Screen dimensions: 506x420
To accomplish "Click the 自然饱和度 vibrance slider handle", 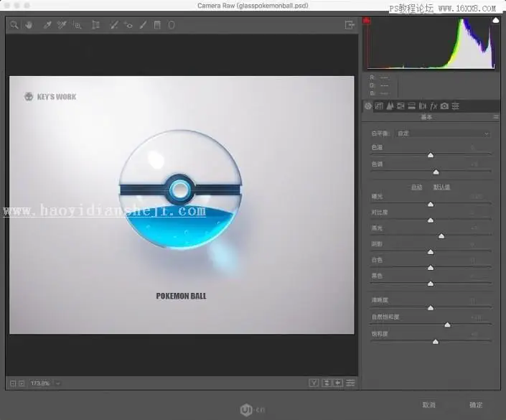I will tap(447, 325).
